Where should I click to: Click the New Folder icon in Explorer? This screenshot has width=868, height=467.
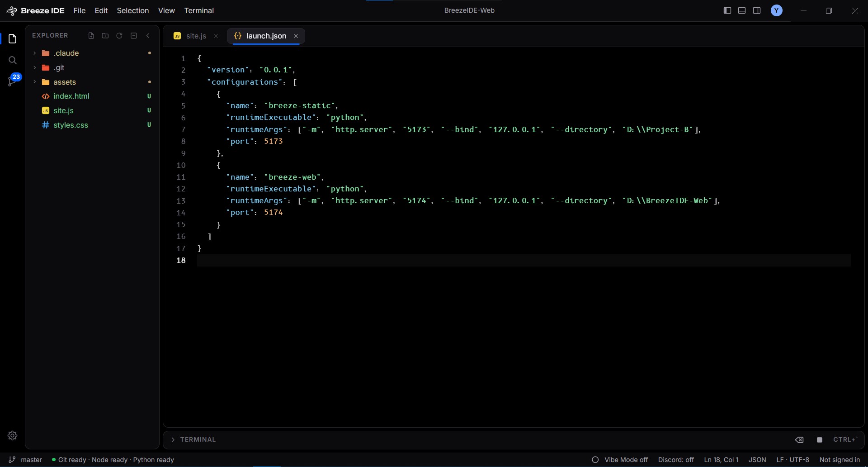click(x=105, y=36)
